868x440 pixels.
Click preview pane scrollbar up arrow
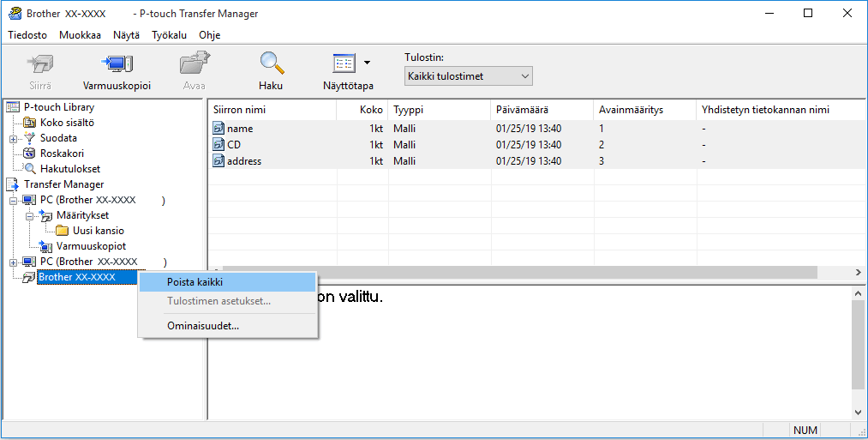tap(858, 293)
